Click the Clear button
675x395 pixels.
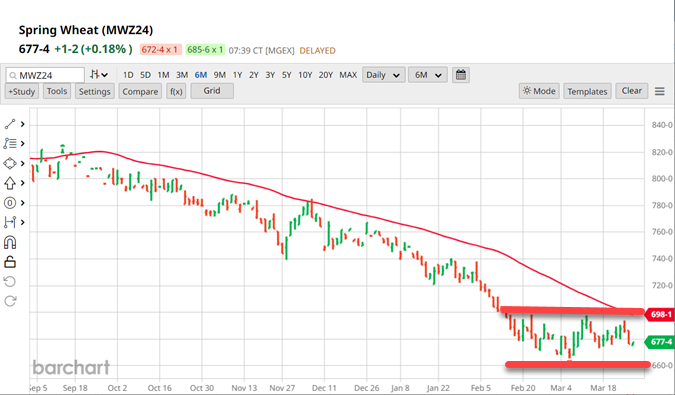click(632, 91)
